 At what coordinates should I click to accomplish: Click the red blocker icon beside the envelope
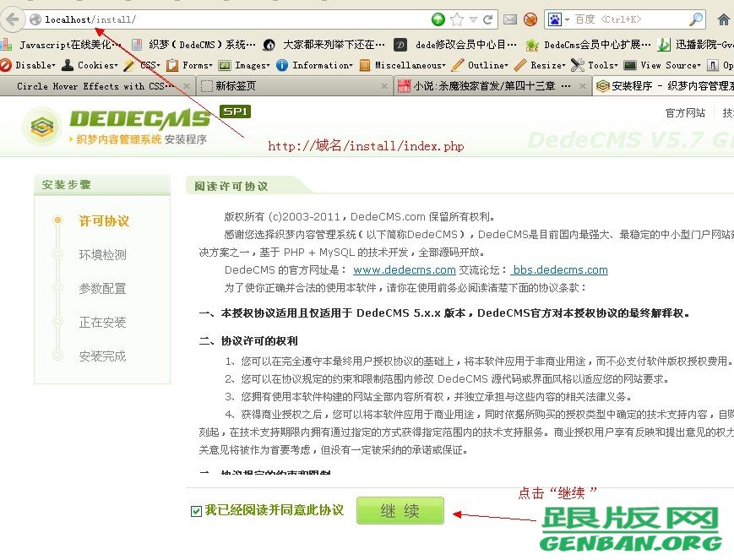[530, 19]
